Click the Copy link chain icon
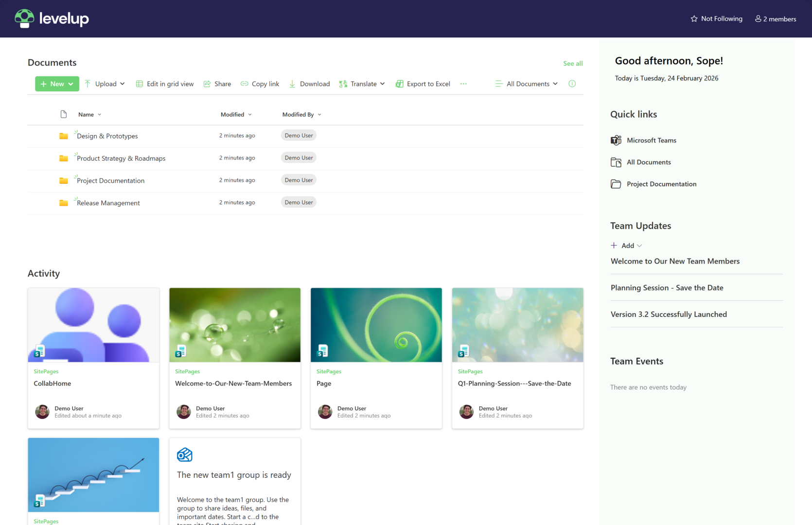812x525 pixels. 245,84
